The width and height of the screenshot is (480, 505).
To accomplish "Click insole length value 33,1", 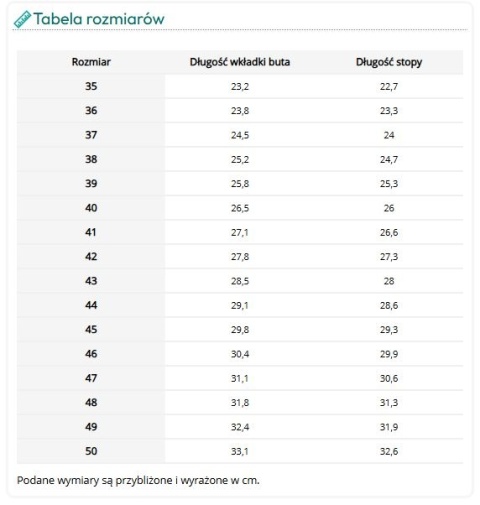I will click(240, 452).
